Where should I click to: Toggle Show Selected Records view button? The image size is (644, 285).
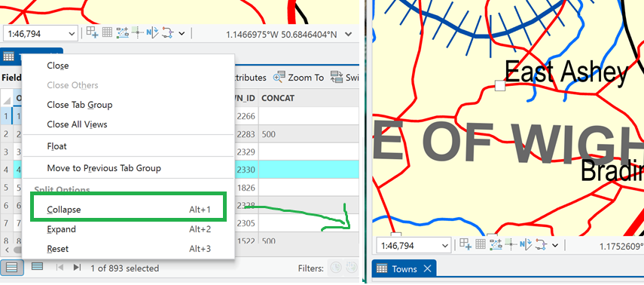click(38, 266)
